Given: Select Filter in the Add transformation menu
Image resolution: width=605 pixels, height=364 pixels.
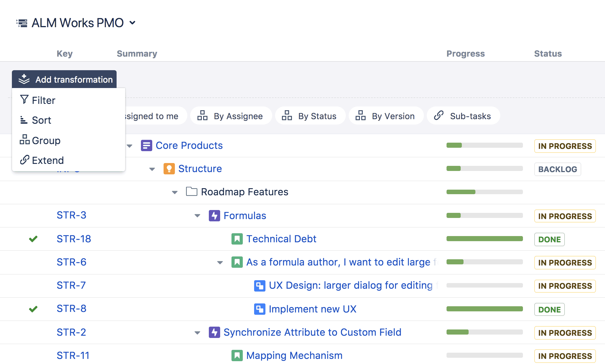Looking at the screenshot, I should 44,100.
